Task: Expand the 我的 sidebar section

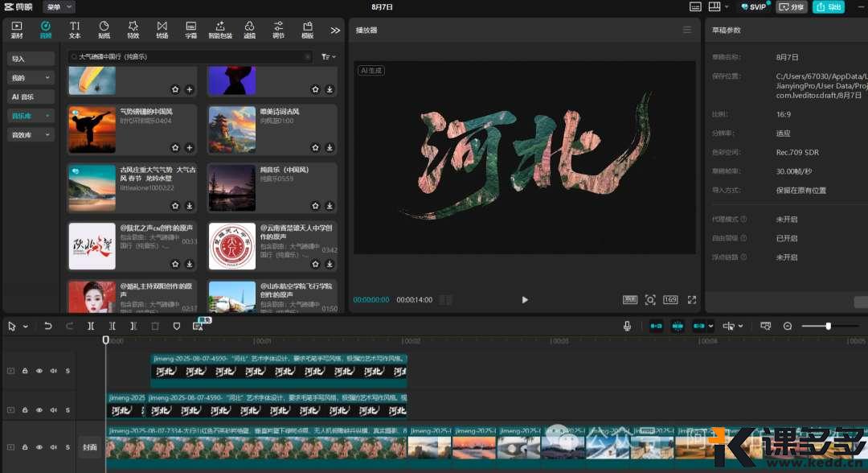Action: [31, 77]
